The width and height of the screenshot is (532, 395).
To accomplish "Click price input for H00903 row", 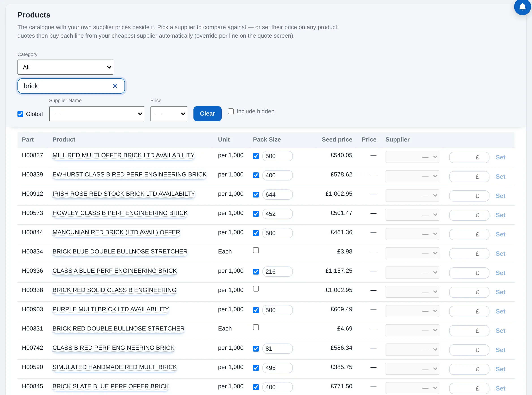I will [469, 311].
